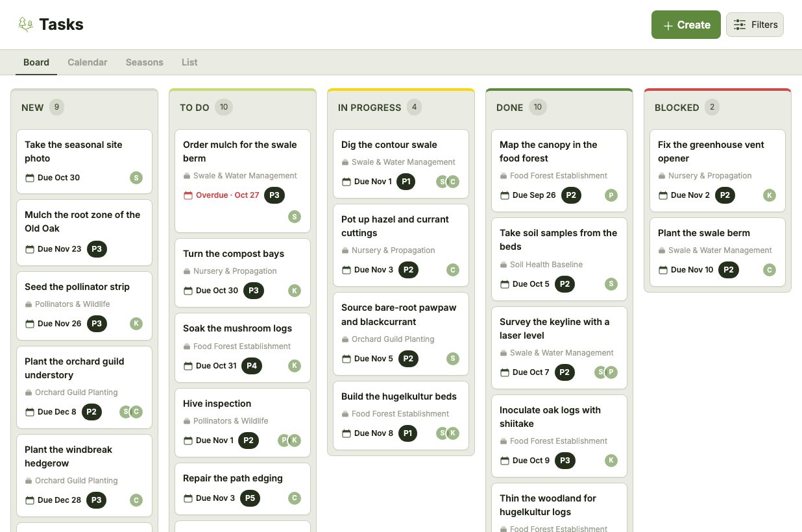Click the P1 badge on Build the hugelkultur beds
Screen dimensions: 802x532
click(x=407, y=433)
